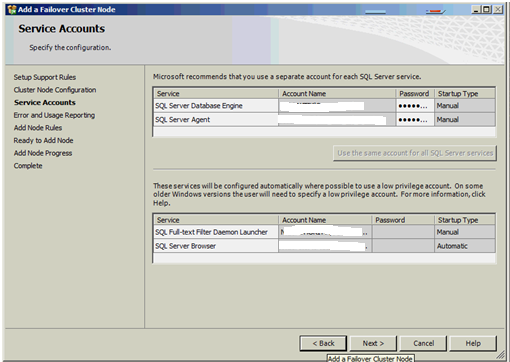Click the installer icon in title bar
The image size is (510, 362).
(x=12, y=10)
